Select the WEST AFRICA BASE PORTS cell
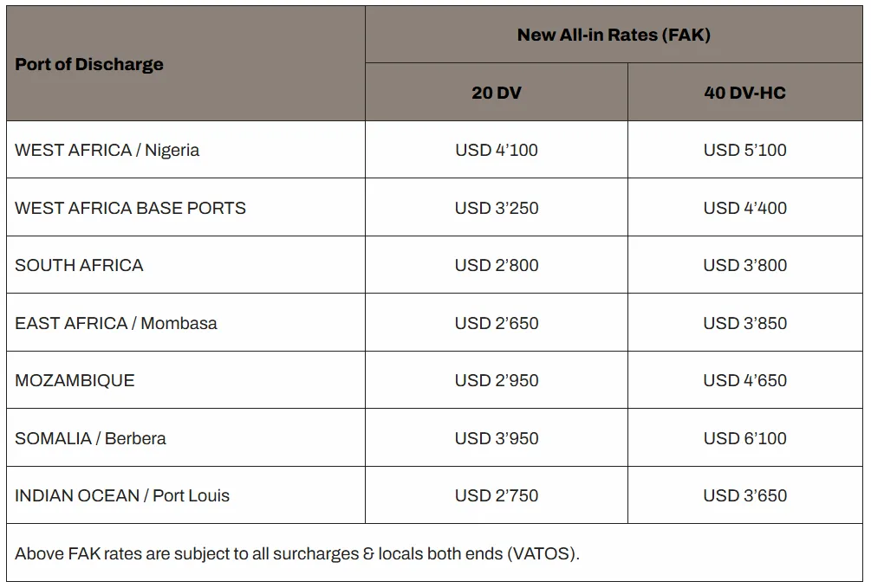The width and height of the screenshot is (871, 588). click(131, 208)
